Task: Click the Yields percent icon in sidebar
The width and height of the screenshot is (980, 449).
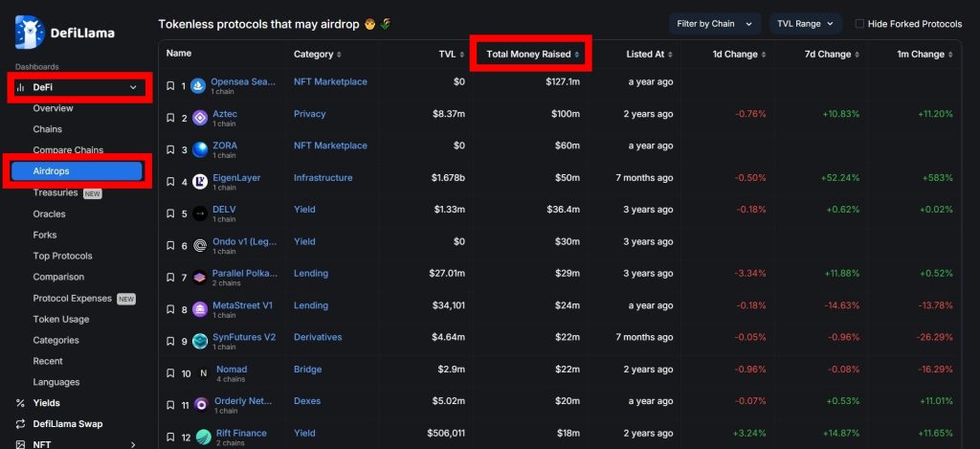Action: tap(21, 403)
